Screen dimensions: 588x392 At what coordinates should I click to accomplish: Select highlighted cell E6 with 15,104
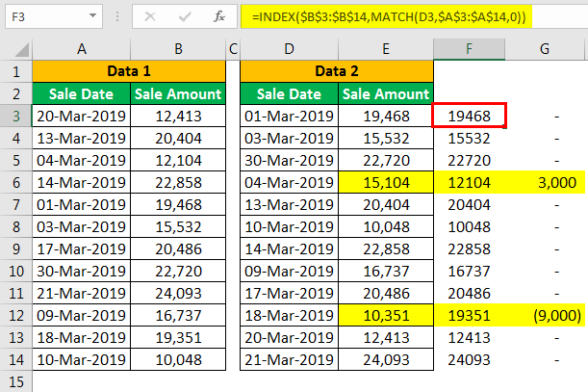[x=386, y=182]
